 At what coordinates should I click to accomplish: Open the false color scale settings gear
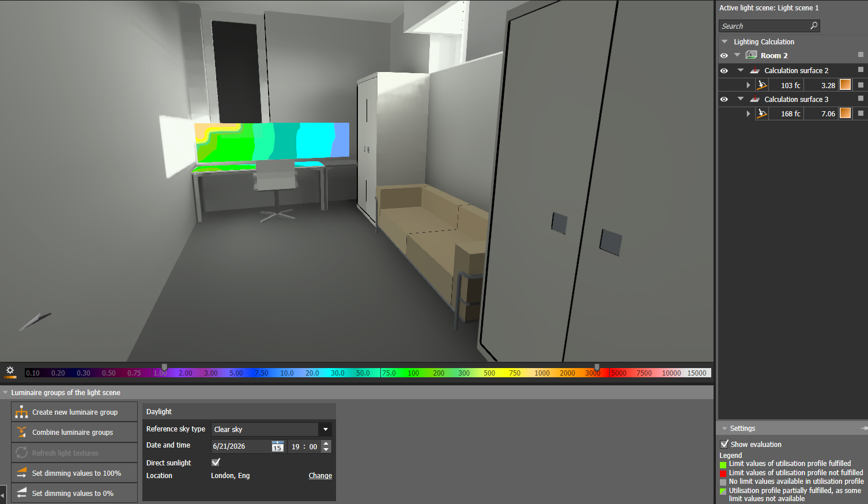(10, 372)
